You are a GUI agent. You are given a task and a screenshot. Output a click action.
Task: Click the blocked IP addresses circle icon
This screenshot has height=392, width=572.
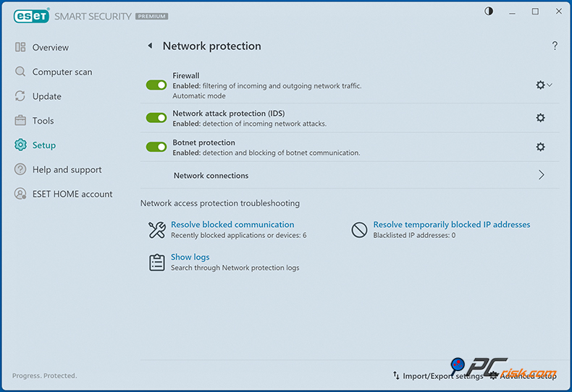[x=359, y=230]
